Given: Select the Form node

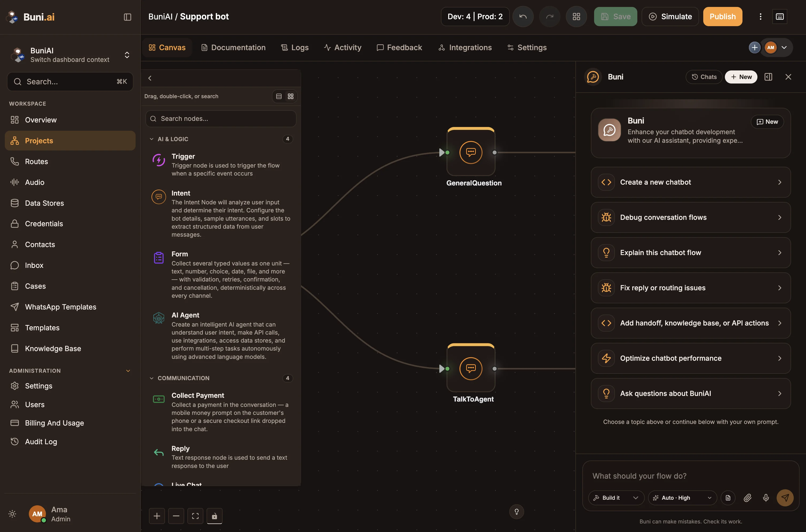Looking at the screenshot, I should point(221,275).
